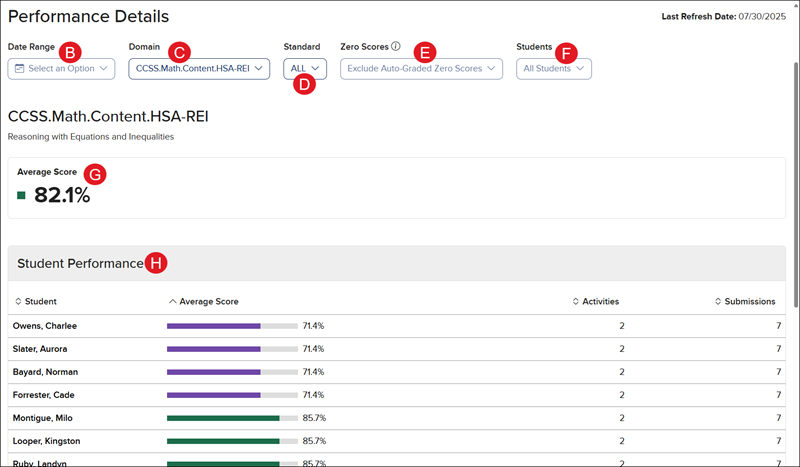Click the Zero Scores info icon
The height and width of the screenshot is (467, 800).
coord(396,47)
